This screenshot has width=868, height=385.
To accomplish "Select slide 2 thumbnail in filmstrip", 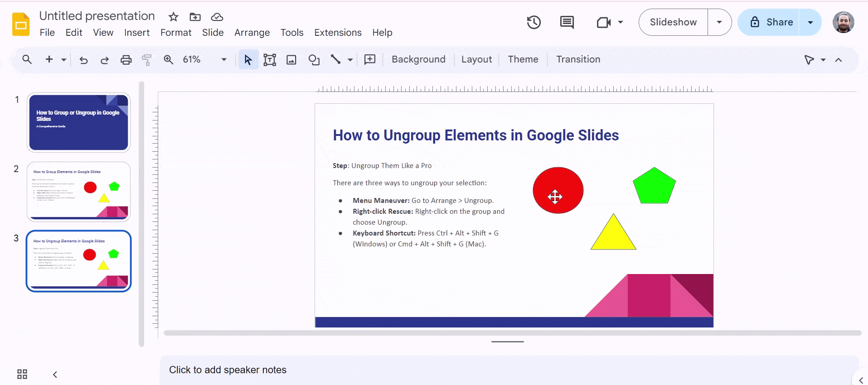I will point(79,192).
